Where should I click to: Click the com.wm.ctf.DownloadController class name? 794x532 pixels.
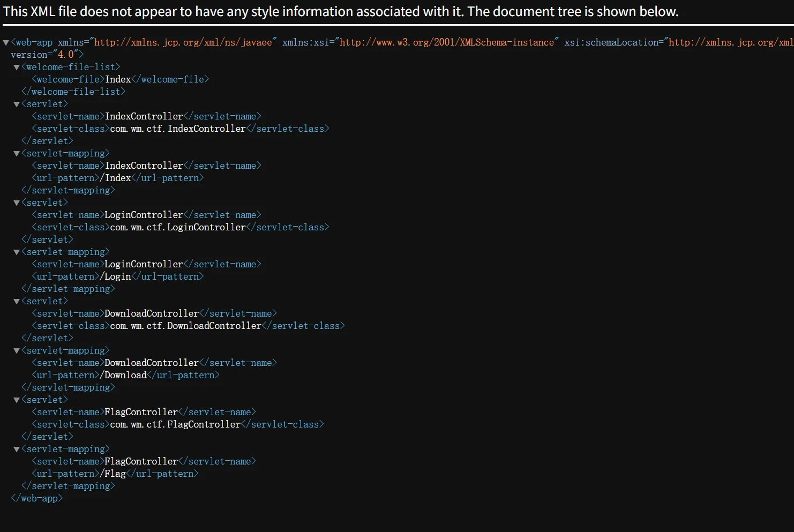(185, 326)
